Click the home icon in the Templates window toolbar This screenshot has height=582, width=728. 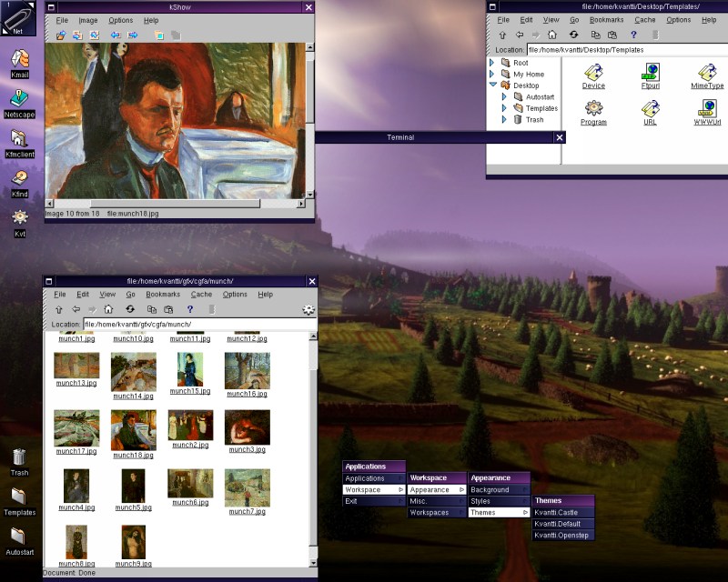pyautogui.click(x=552, y=35)
